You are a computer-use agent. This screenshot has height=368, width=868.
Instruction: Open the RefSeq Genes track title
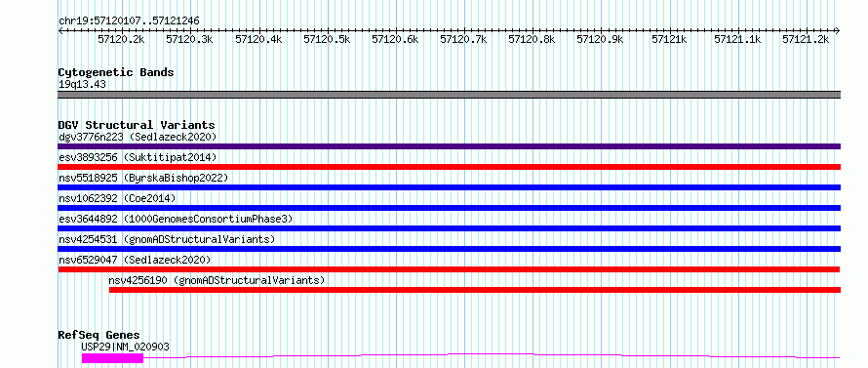click(x=99, y=336)
